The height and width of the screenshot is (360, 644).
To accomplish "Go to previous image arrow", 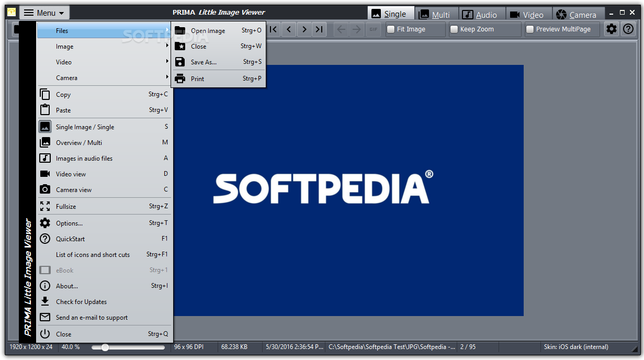I will [x=289, y=29].
